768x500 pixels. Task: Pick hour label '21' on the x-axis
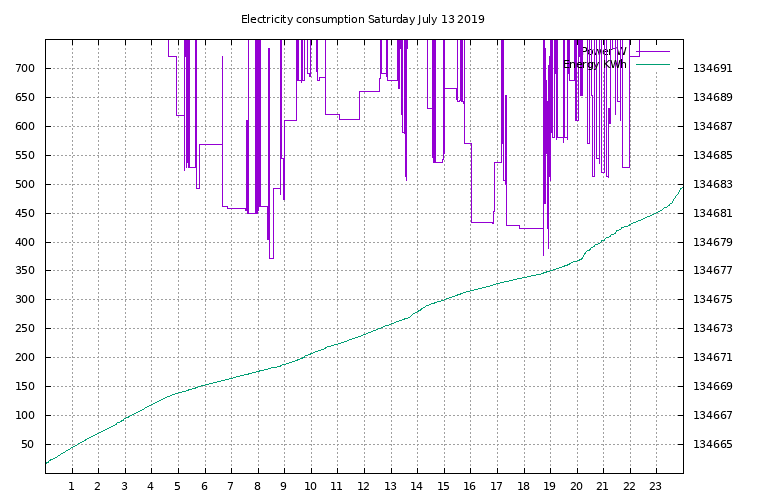602,486
